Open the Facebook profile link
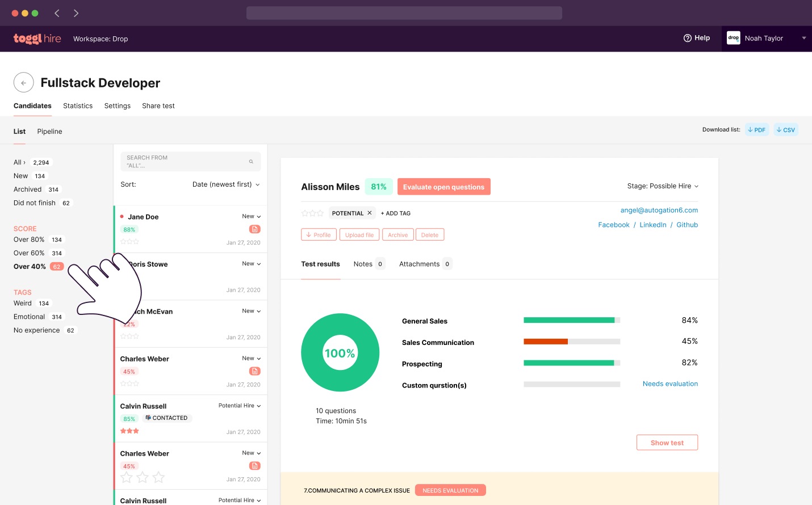812x505 pixels. pos(614,225)
